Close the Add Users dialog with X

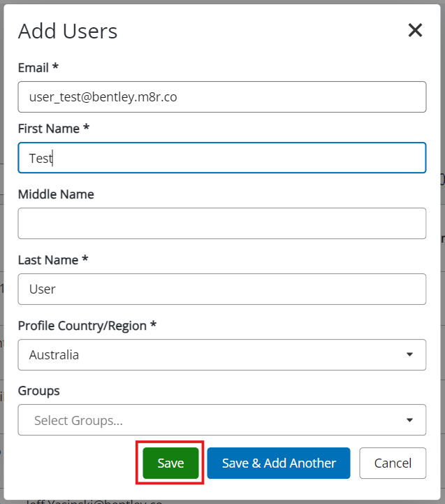pyautogui.click(x=415, y=30)
